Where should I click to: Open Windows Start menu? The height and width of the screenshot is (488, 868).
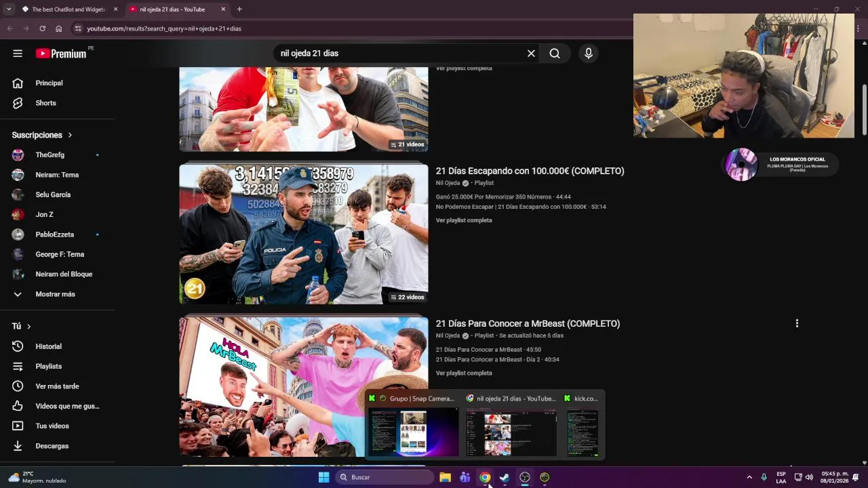point(324,477)
